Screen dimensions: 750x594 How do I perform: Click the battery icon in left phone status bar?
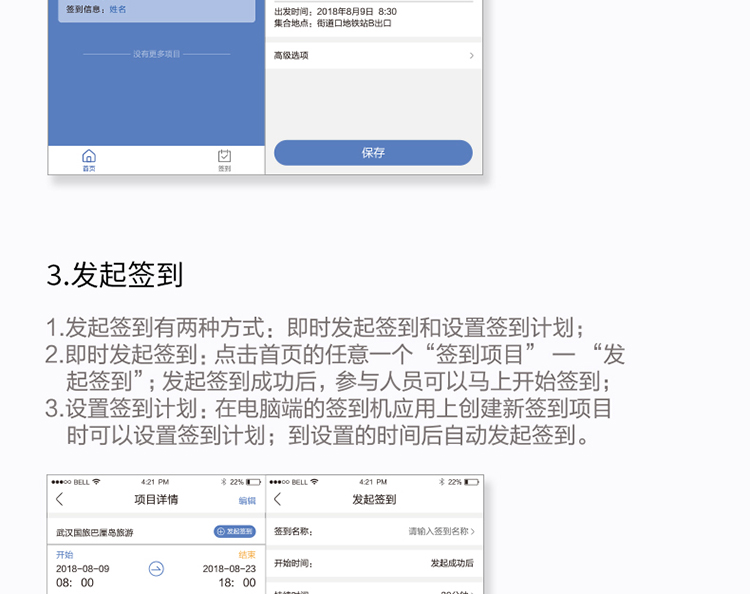(x=254, y=482)
